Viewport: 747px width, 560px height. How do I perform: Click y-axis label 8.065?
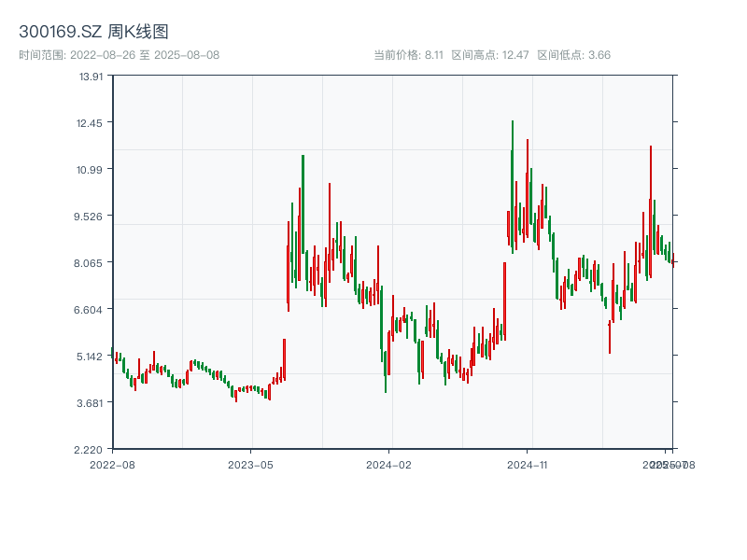tap(88, 263)
